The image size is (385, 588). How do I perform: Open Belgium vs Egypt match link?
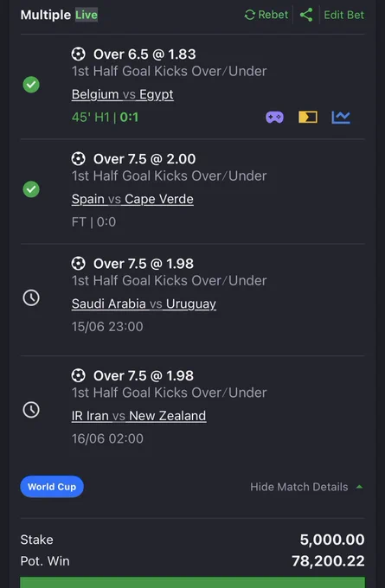(122, 94)
